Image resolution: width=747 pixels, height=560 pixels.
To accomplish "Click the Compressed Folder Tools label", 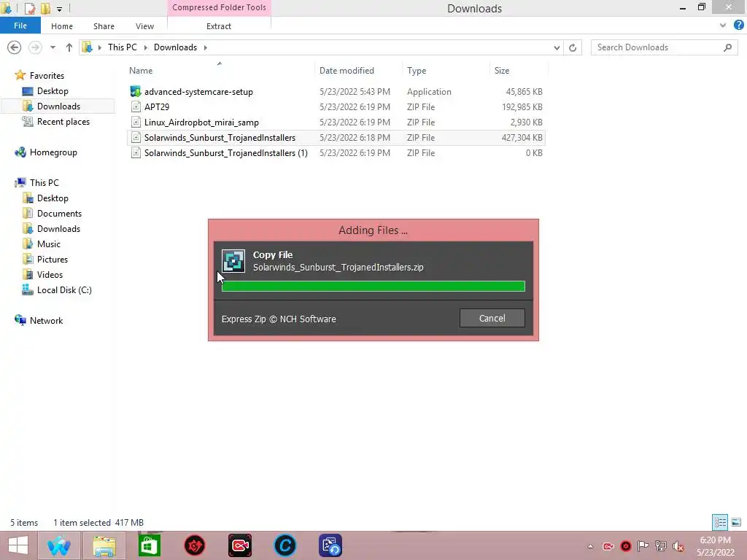I will [219, 7].
